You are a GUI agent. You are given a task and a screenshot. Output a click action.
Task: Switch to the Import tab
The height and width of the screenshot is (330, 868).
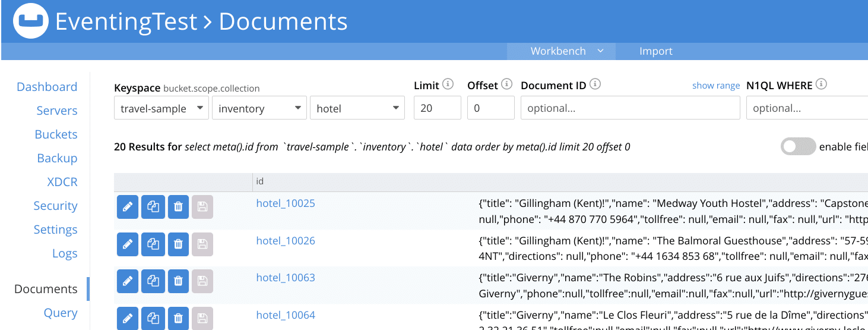tap(655, 51)
